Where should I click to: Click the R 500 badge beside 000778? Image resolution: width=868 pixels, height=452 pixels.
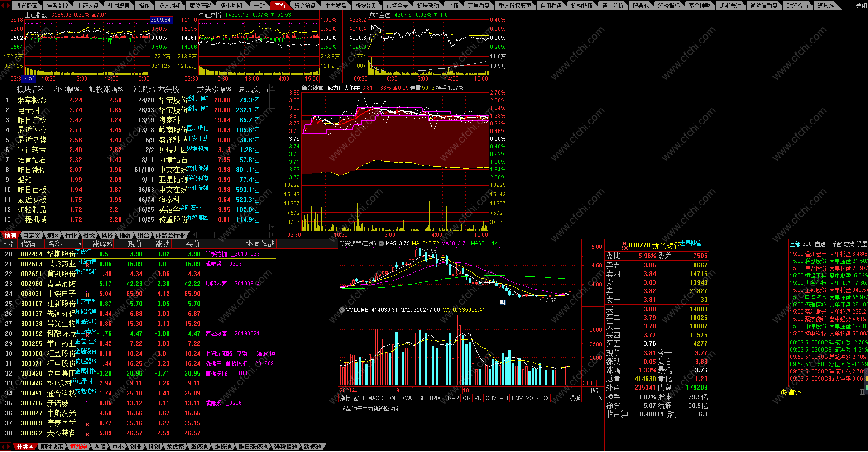625,246
